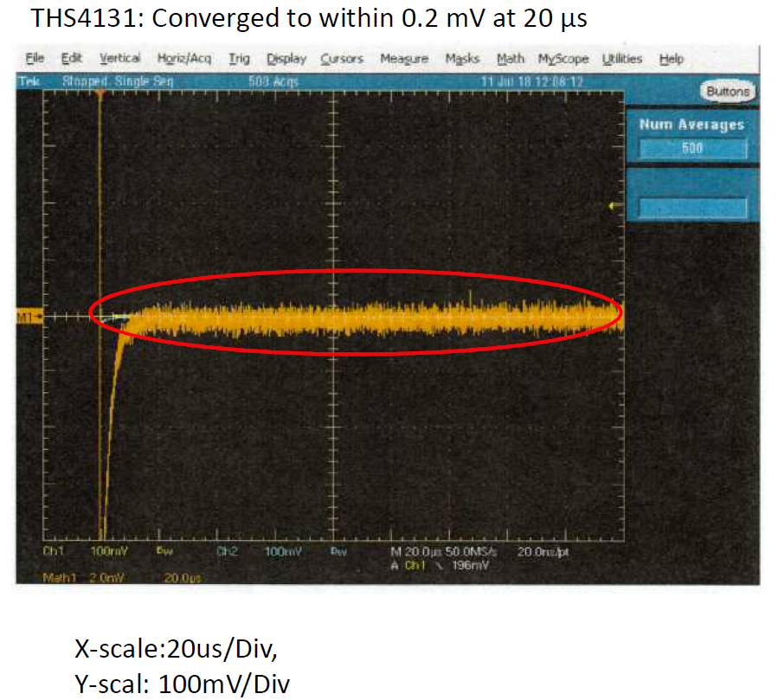Image resolution: width=778 pixels, height=700 pixels.
Task: Open the Edit menu
Action: 71,58
